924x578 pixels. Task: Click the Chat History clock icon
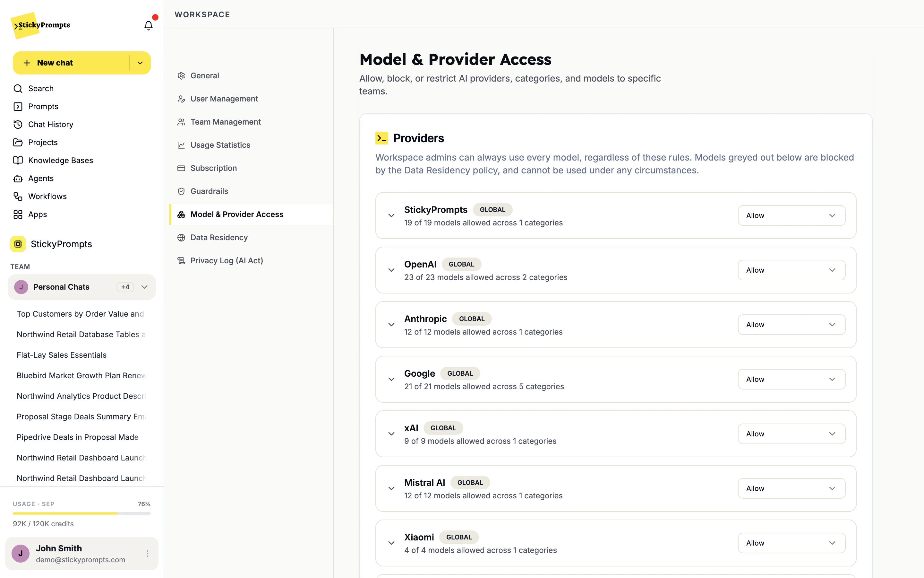(x=18, y=124)
